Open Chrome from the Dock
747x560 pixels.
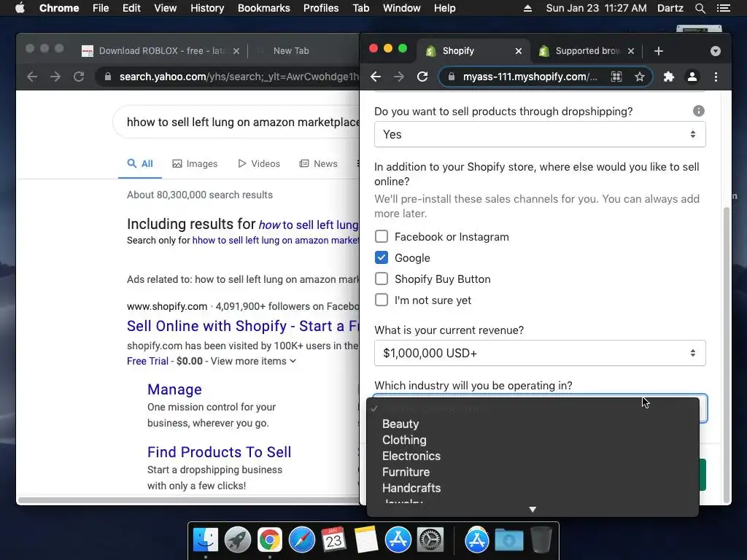(270, 540)
